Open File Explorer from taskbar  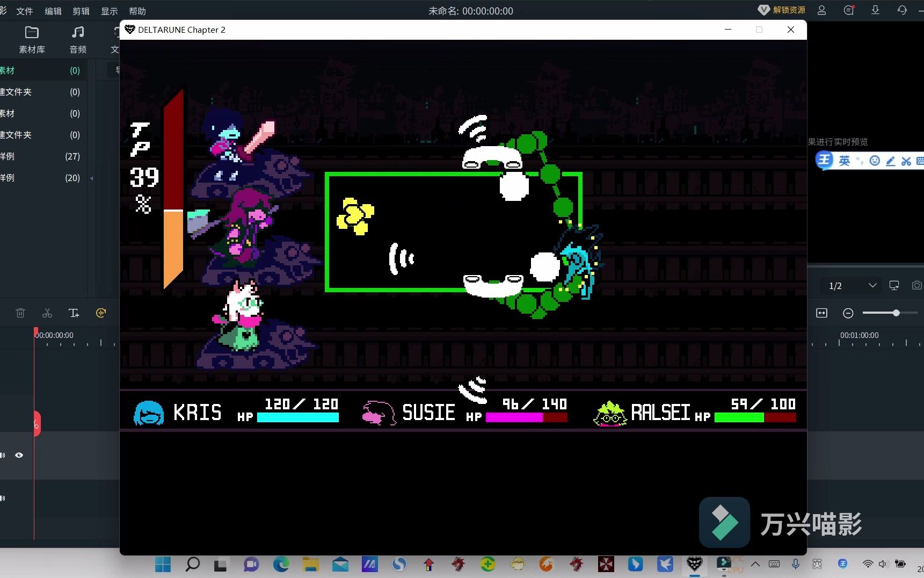click(310, 564)
